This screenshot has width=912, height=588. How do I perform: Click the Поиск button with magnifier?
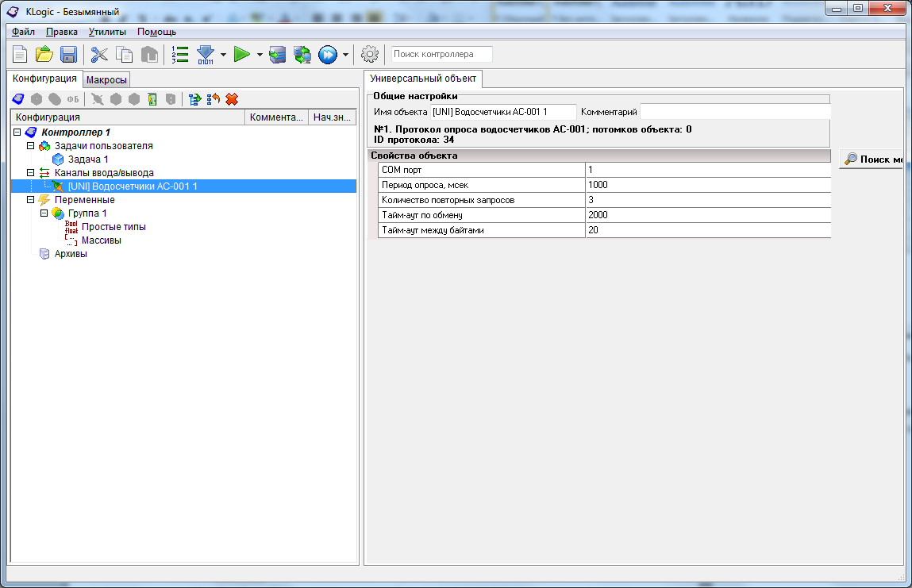tap(872, 159)
